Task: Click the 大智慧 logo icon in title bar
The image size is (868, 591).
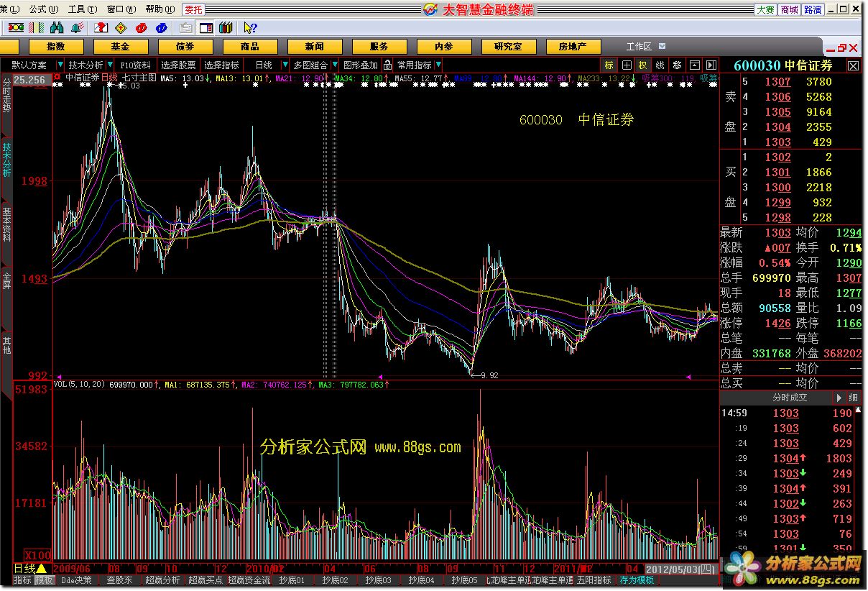Action: [430, 9]
